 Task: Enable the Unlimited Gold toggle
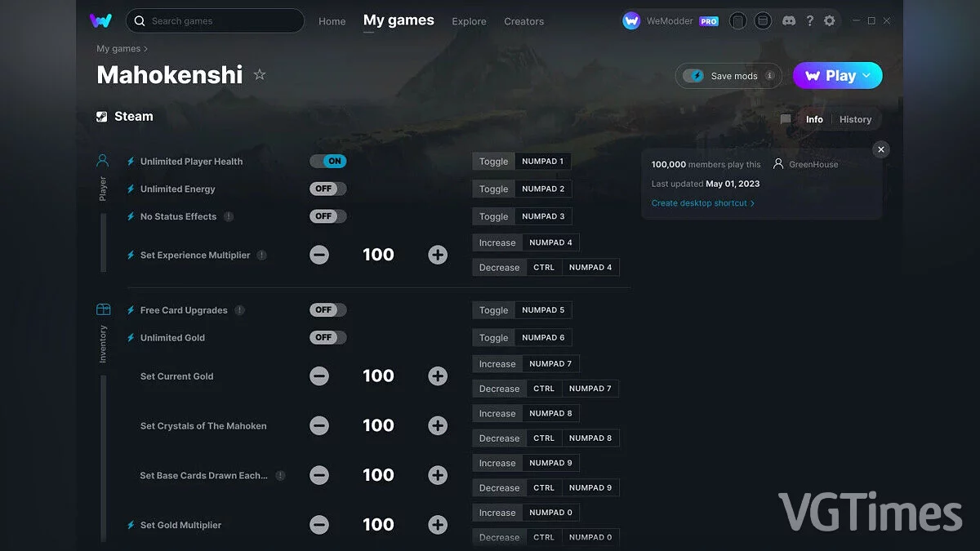click(x=328, y=338)
